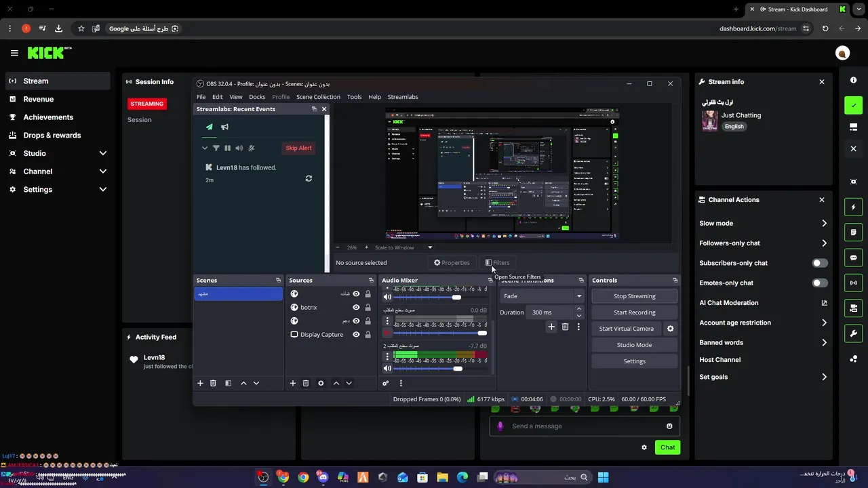The image size is (868, 488).
Task: Click the megaphone icon in Recent Events
Action: coord(224,127)
